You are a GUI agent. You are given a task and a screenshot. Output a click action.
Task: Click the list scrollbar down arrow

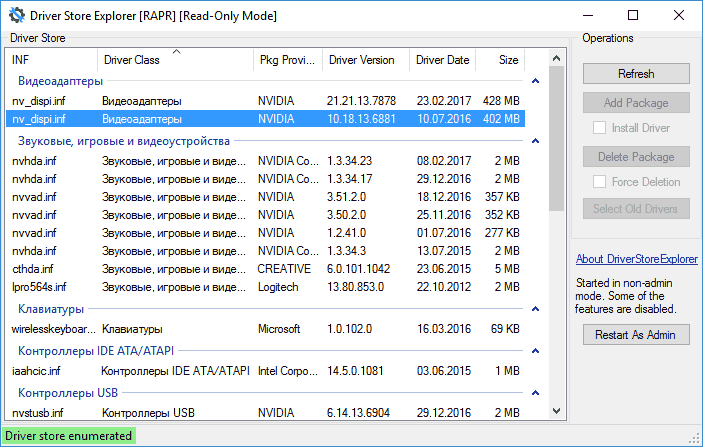click(556, 411)
